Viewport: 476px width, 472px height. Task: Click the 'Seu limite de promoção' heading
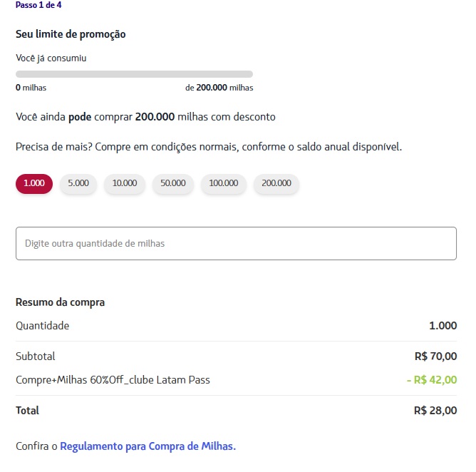pos(71,34)
